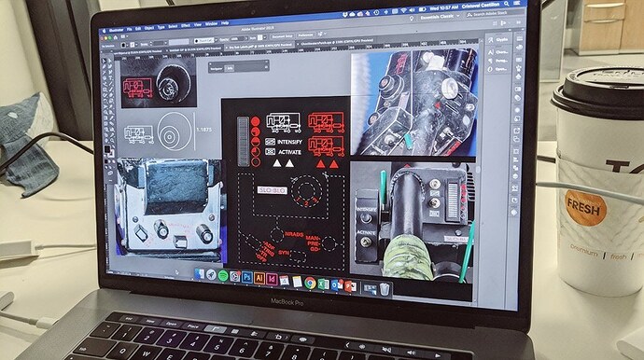Open the Paragraph panel
The image size is (644, 360).
(497, 61)
